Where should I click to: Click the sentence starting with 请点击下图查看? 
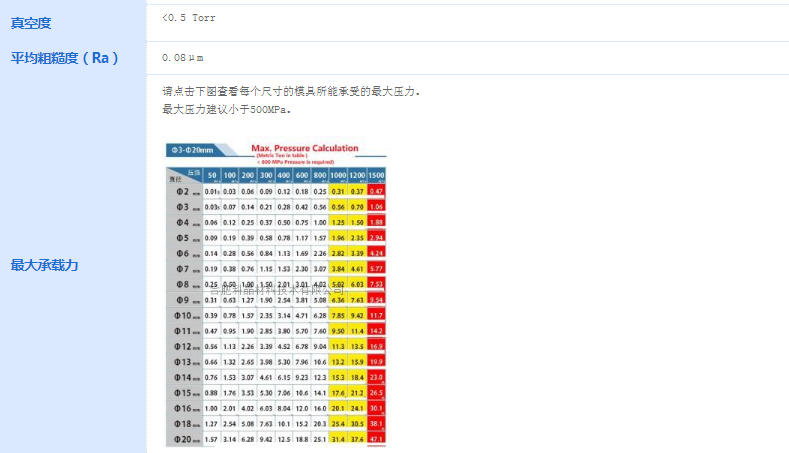click(291, 91)
